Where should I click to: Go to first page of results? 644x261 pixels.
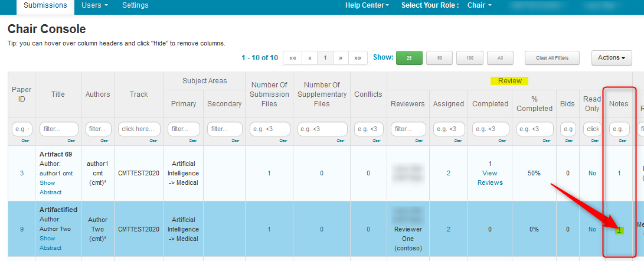[293, 58]
